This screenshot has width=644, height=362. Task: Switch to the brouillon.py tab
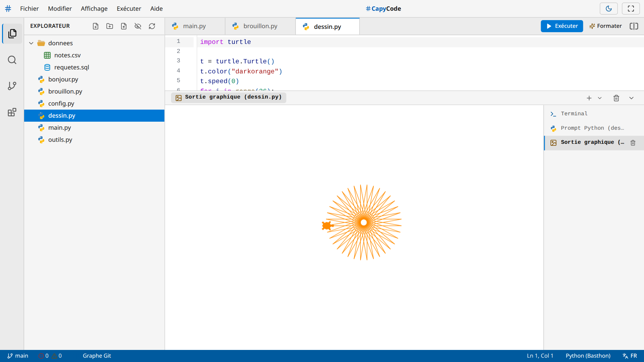[x=260, y=26]
